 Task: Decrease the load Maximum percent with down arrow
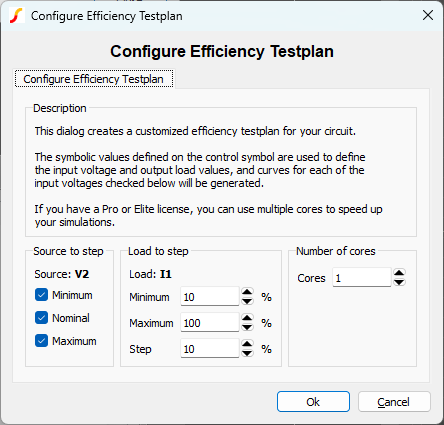(247, 327)
